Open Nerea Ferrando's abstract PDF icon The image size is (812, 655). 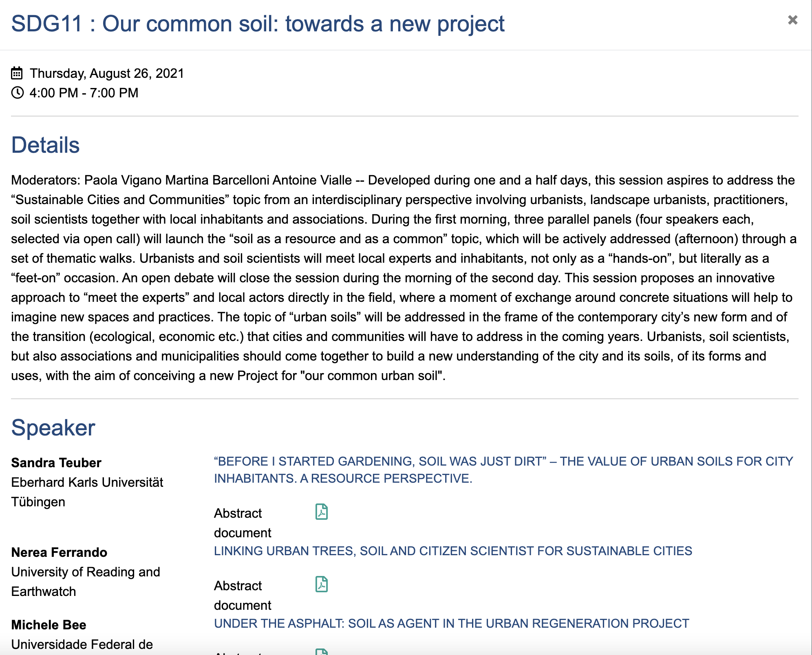(322, 584)
